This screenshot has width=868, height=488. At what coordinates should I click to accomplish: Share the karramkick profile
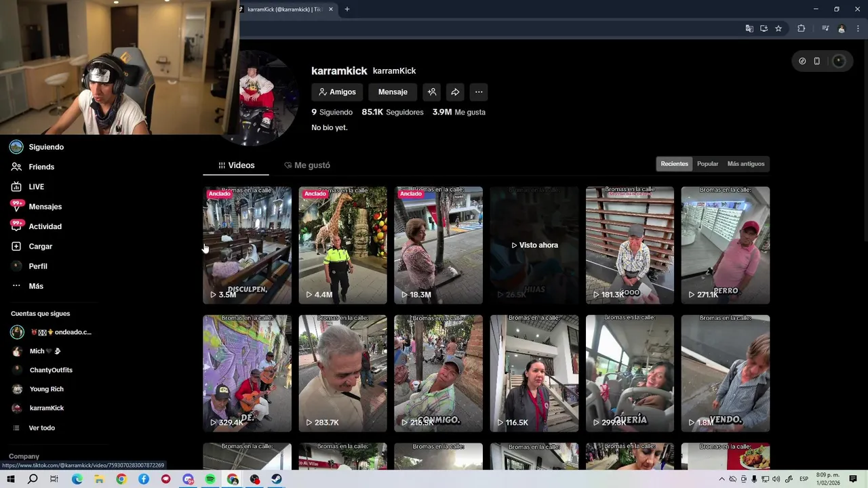click(x=455, y=92)
